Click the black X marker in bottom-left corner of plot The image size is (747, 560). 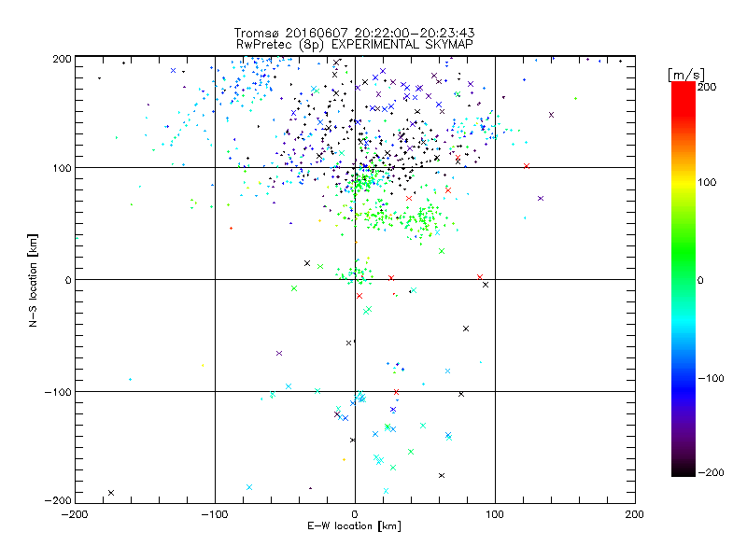(x=111, y=493)
